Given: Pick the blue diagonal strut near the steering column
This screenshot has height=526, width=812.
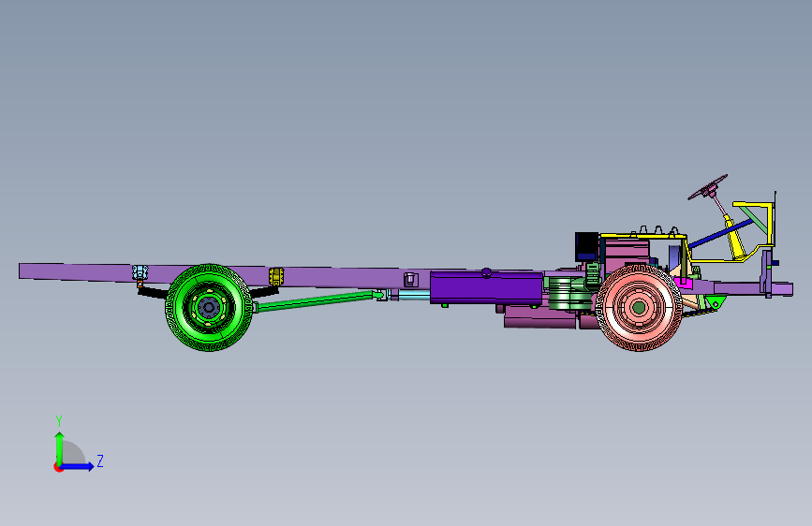Looking at the screenshot, I should (x=721, y=233).
